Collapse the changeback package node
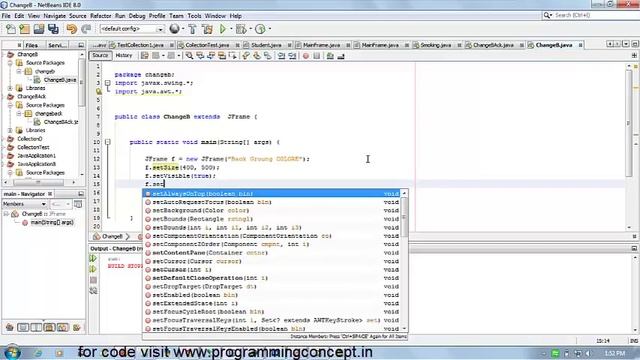This screenshot has width=640, height=360. point(19,113)
